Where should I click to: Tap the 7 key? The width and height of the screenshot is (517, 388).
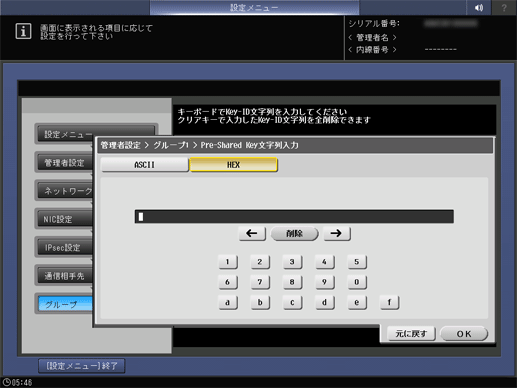(x=260, y=282)
